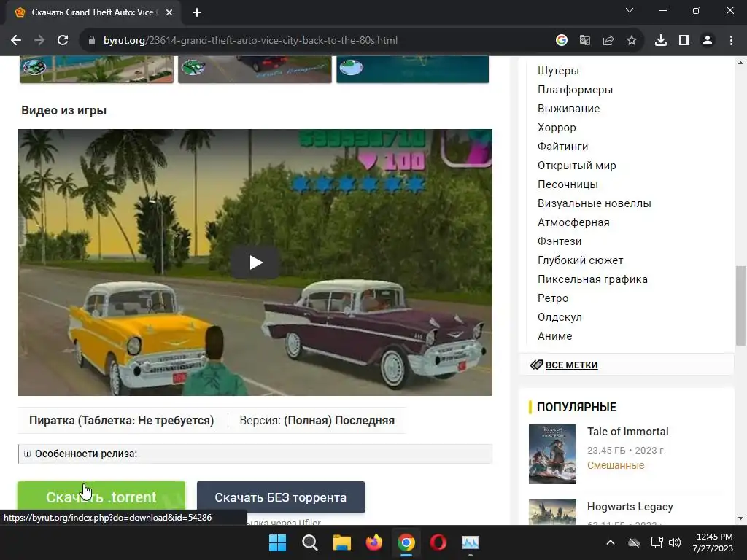This screenshot has width=747, height=560.
Task: Switch to Chrome in taskbar
Action: point(406,542)
